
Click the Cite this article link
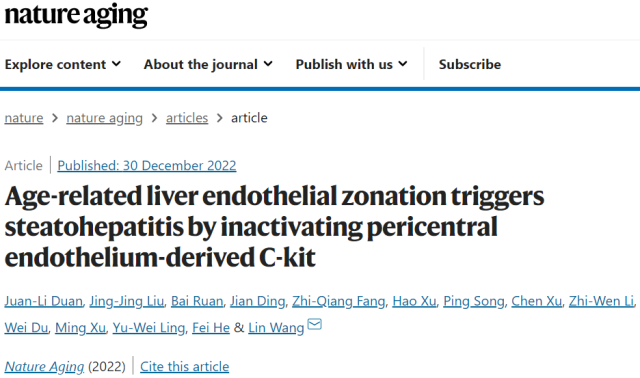click(184, 367)
